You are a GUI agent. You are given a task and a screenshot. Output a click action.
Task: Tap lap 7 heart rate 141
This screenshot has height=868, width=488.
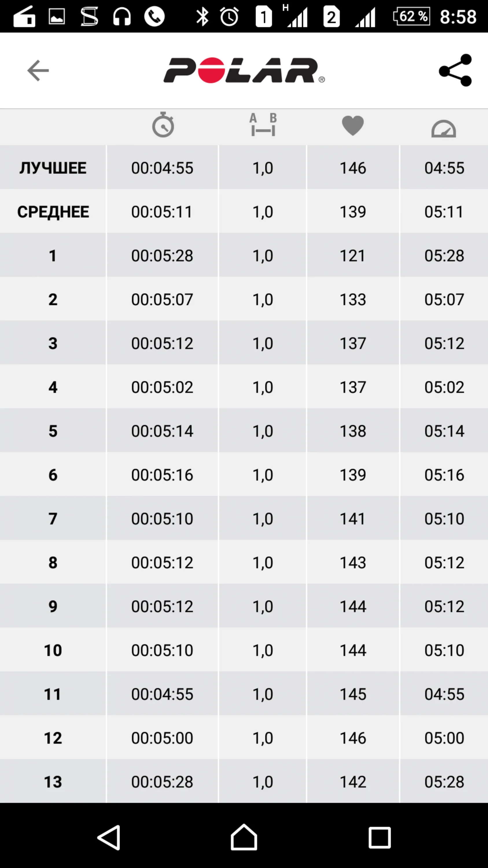pos(353,518)
